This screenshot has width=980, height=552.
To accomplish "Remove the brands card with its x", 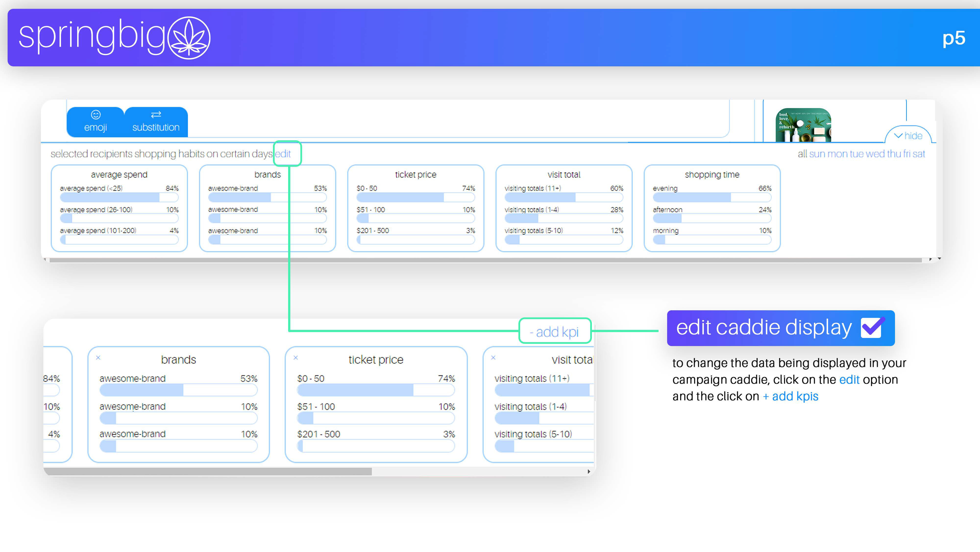I will (x=98, y=357).
